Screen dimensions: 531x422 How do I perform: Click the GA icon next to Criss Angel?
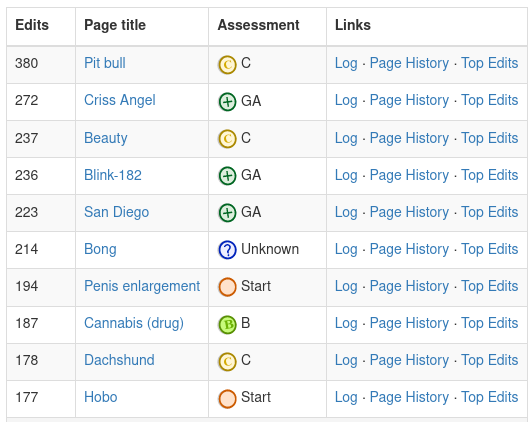[227, 101]
